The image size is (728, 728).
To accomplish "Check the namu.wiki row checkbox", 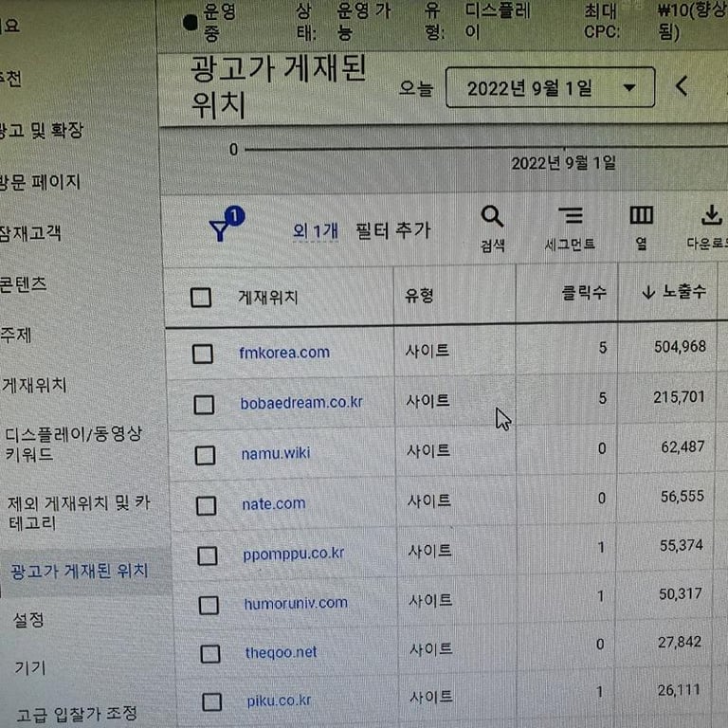I will (205, 455).
